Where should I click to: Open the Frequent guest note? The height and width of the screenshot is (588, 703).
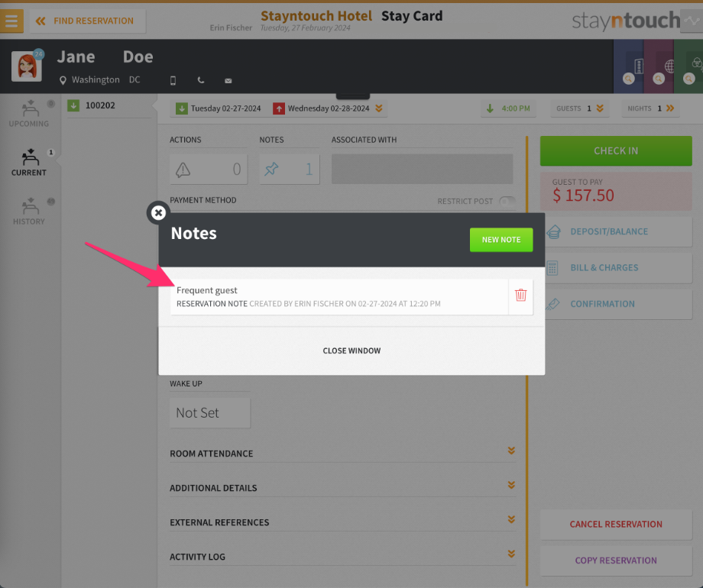click(339, 297)
